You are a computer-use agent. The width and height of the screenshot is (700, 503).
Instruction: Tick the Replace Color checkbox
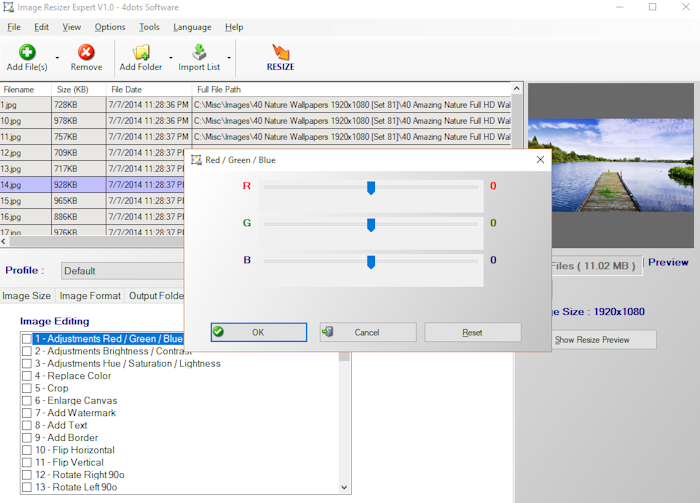pos(27,376)
